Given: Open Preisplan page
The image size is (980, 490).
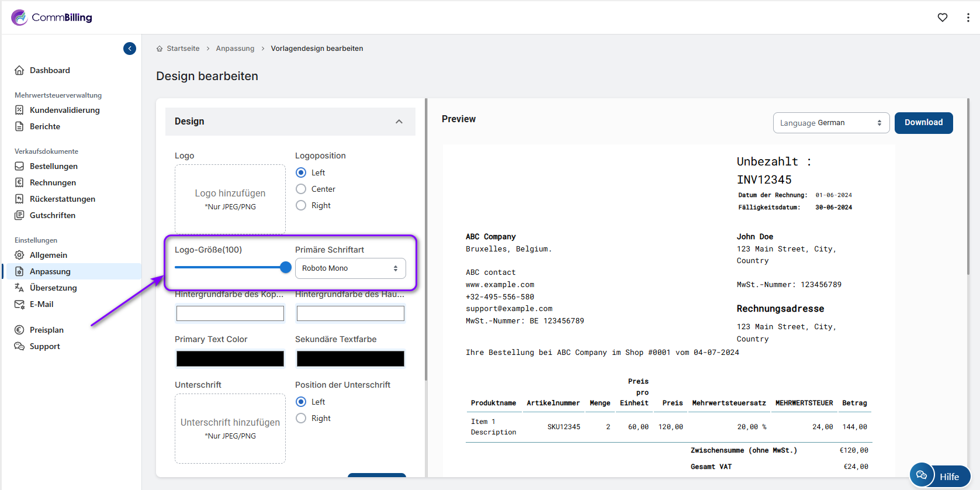Looking at the screenshot, I should pos(47,330).
